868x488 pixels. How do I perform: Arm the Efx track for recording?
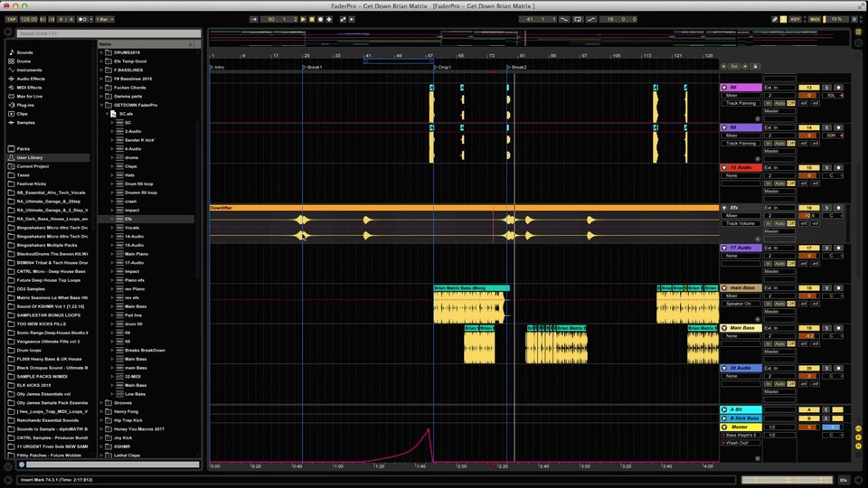[838, 208]
